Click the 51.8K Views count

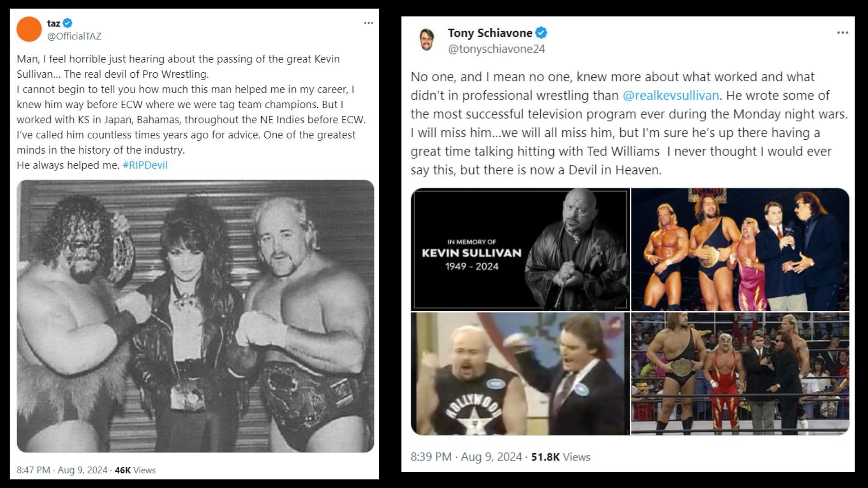click(x=561, y=457)
